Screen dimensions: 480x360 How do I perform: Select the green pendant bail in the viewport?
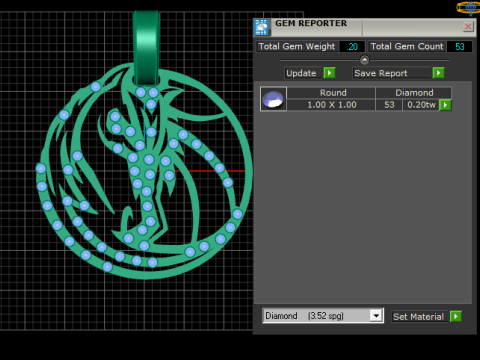click(x=146, y=47)
